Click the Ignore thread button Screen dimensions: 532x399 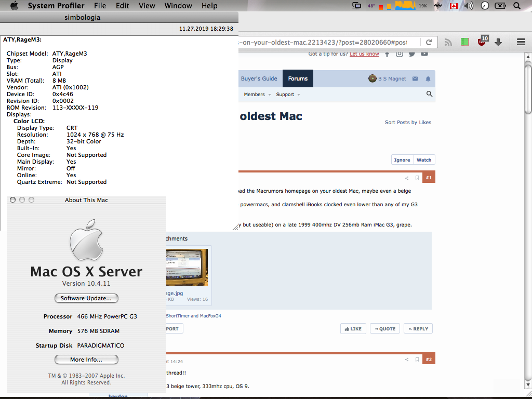402,160
